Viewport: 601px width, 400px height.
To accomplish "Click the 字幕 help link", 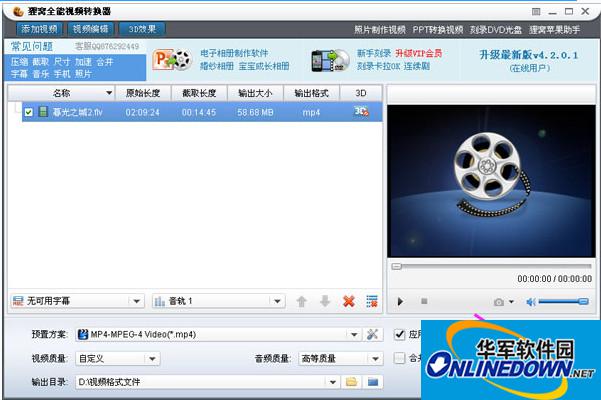I will click(x=19, y=74).
